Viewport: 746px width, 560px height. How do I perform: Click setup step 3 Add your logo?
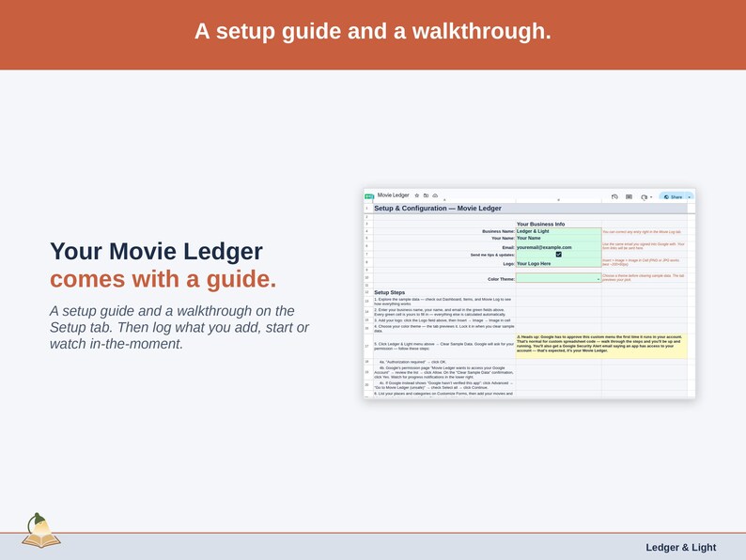(x=443, y=320)
